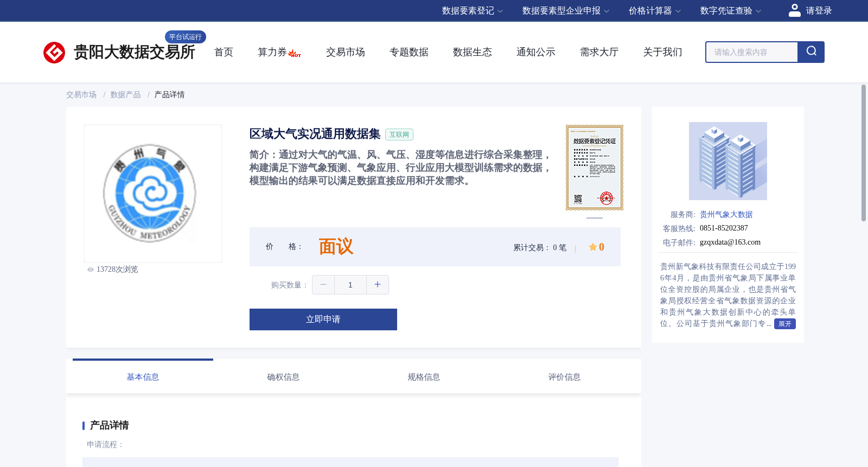Click the HOT flame badge on 算力券
The width and height of the screenshot is (868, 467).
tap(295, 54)
